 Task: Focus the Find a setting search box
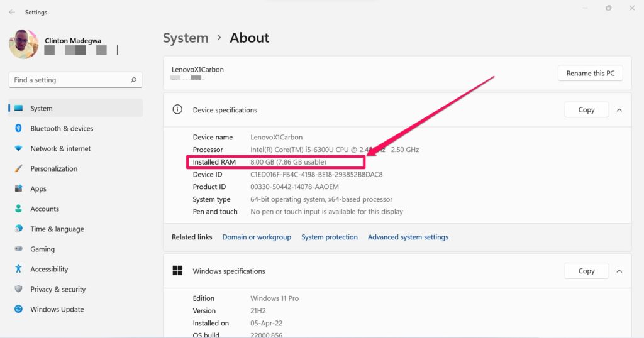point(75,80)
